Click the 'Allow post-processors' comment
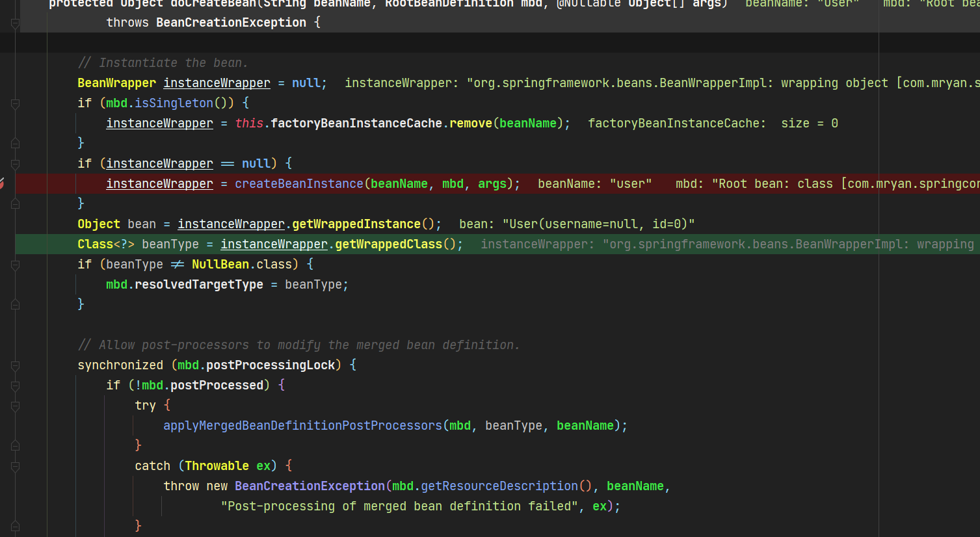980x537 pixels. 298,345
